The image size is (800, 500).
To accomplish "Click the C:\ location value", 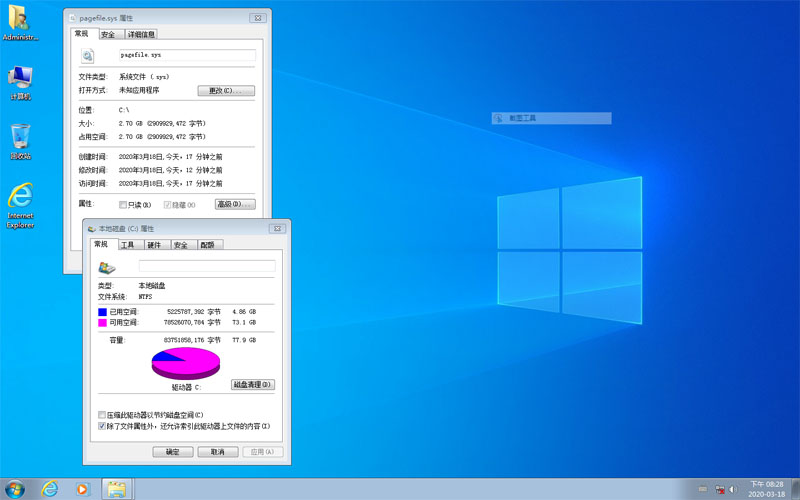I will [x=124, y=110].
